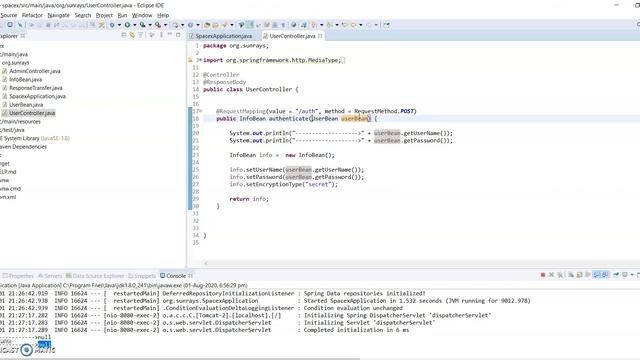The image size is (640, 360).
Task: Click New Java Class toolbar icon
Action: [x=191, y=25]
